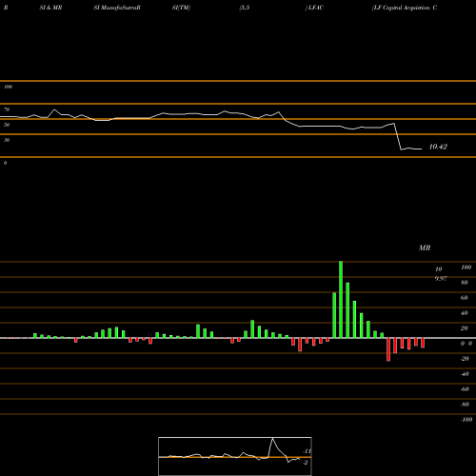This screenshot has height=476, width=476.
Task: Click the RSI axis label '70'
Action: pos(7,109)
